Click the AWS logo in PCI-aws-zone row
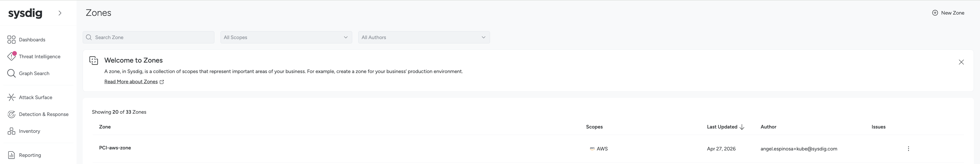980x164 pixels. click(592, 149)
